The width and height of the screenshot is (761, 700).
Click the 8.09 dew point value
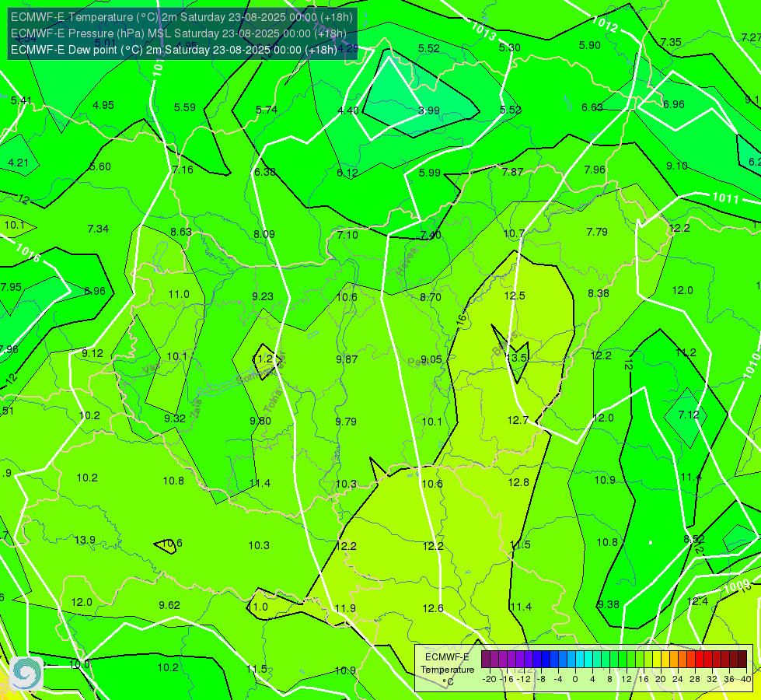click(x=264, y=234)
